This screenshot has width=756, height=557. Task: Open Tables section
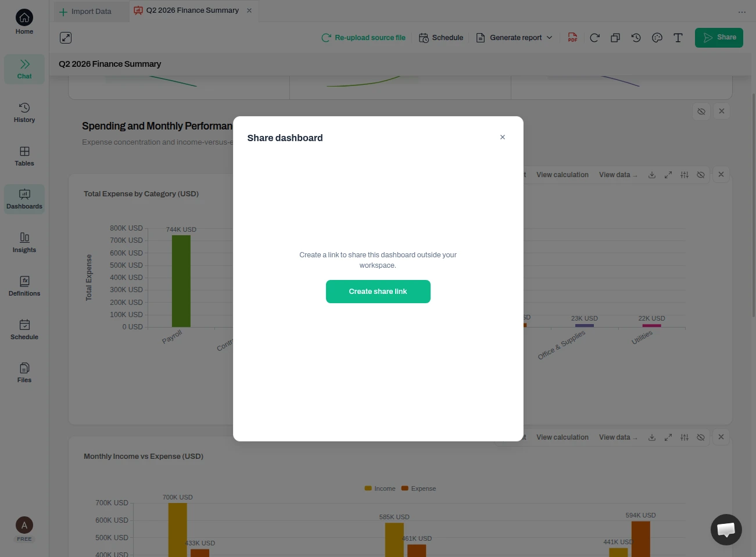point(24,156)
